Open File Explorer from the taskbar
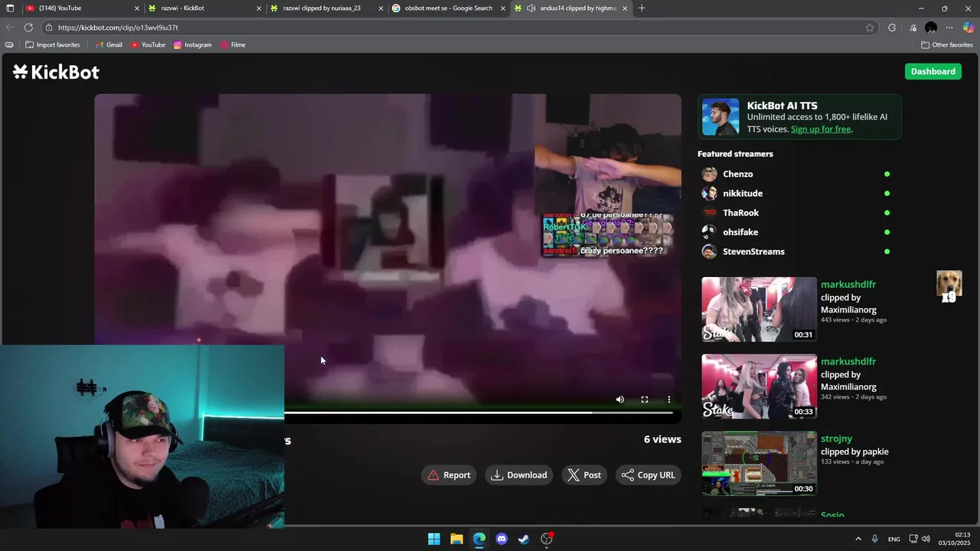The height and width of the screenshot is (551, 980). [456, 539]
